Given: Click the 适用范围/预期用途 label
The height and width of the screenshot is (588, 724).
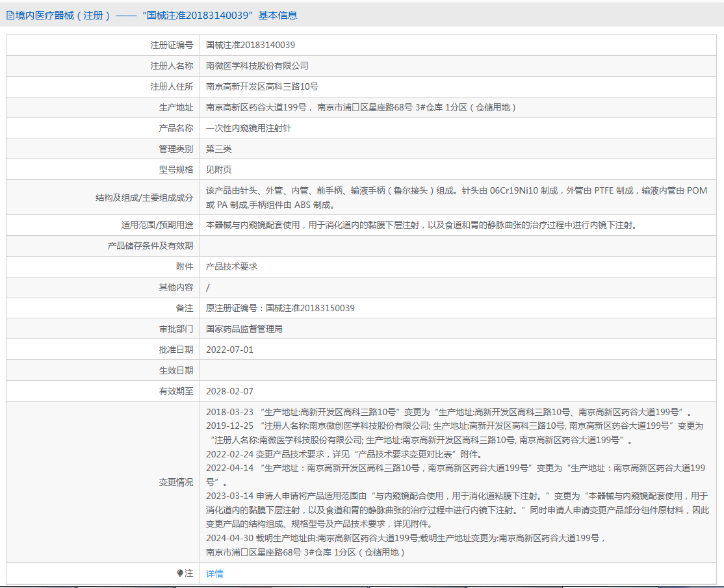Looking at the screenshot, I should [157, 225].
